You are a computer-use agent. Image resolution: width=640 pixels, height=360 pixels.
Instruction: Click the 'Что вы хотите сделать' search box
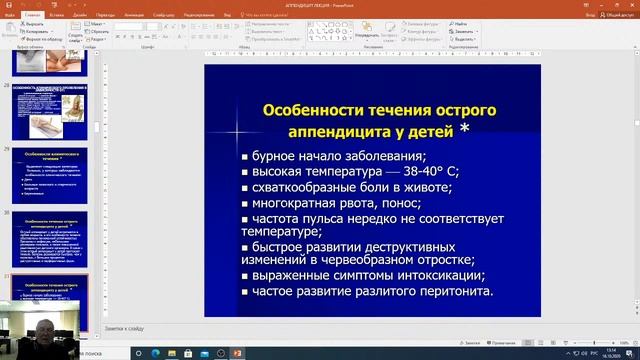click(264, 15)
